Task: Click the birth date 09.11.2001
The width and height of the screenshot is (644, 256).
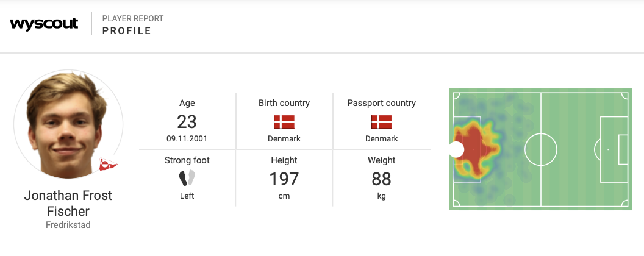Action: tap(187, 138)
